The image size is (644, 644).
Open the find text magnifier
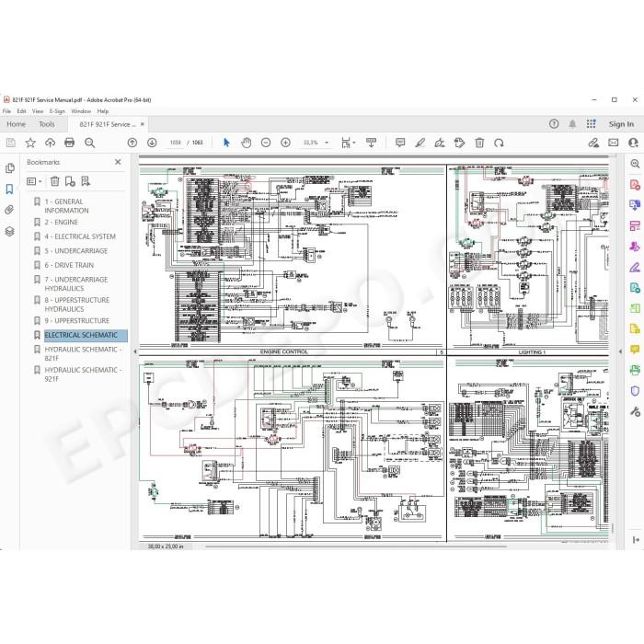point(89,143)
